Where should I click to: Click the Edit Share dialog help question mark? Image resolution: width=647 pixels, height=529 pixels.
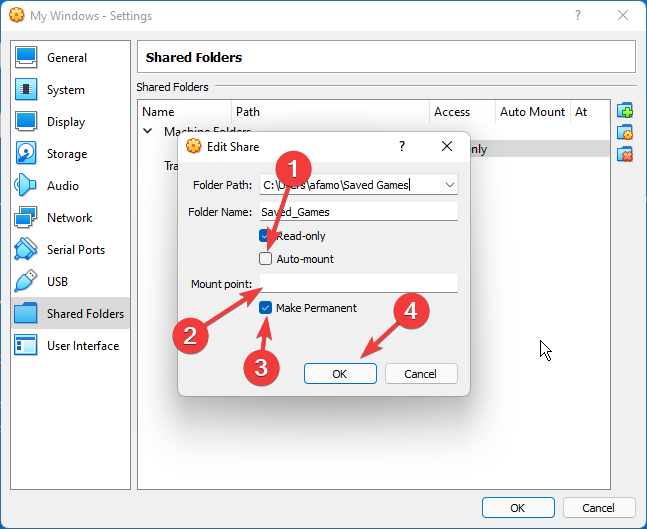pyautogui.click(x=402, y=146)
